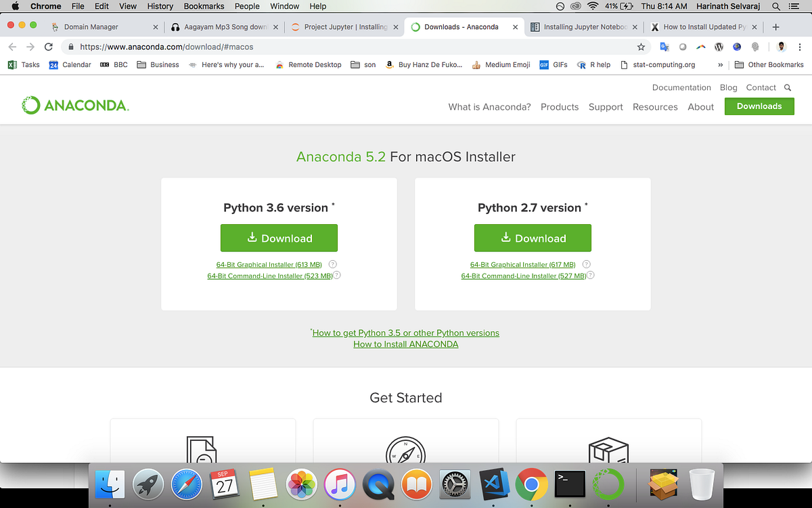Viewport: 812px width, 508px height.
Task: Click the address bar
Action: click(x=271, y=47)
